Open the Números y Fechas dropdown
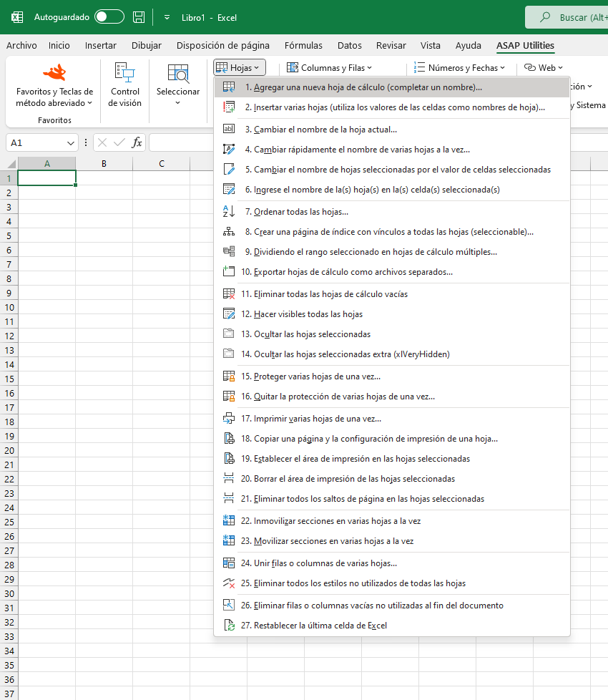 pyautogui.click(x=459, y=68)
